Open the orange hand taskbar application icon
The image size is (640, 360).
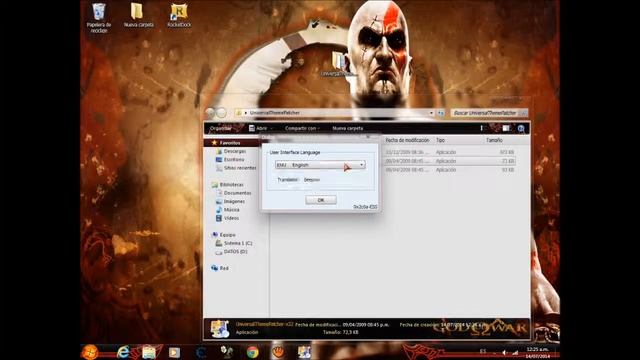(x=278, y=352)
